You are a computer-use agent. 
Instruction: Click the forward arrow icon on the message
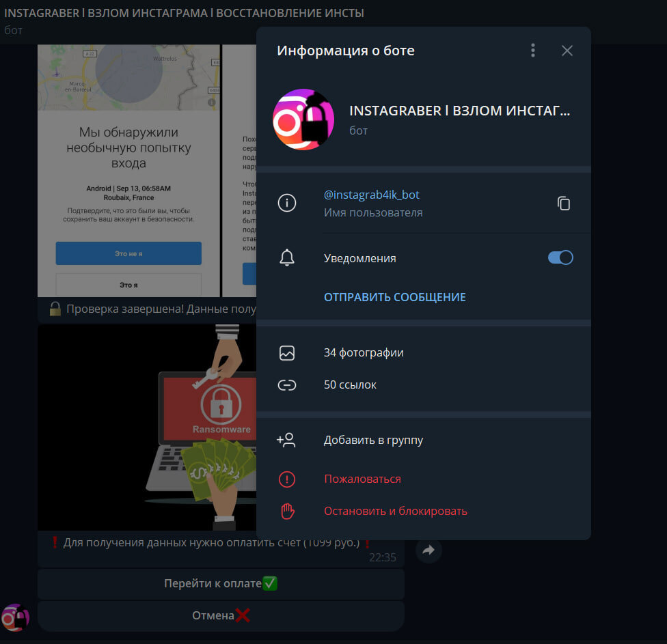coord(428,550)
